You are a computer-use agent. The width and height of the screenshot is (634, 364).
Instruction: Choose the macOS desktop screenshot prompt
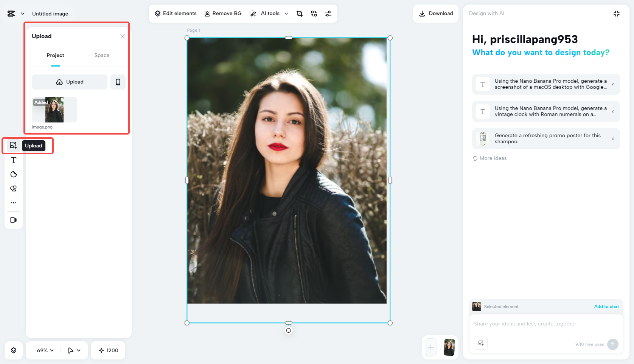[546, 84]
